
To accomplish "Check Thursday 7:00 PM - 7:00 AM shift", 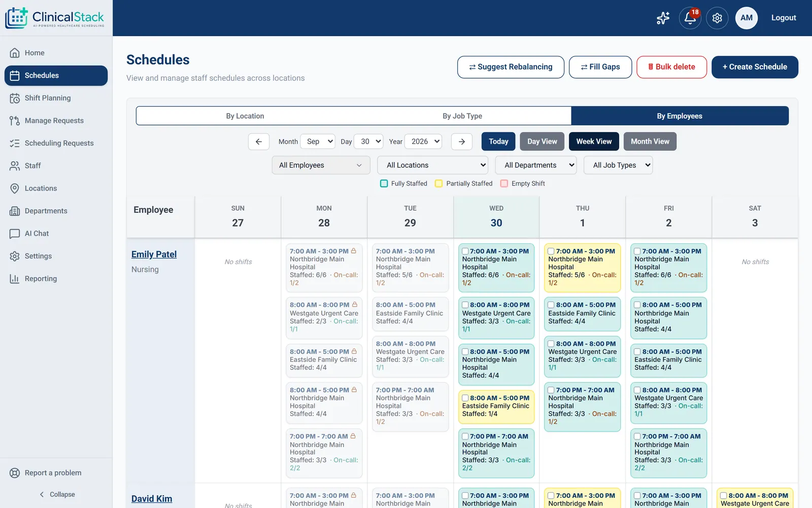I will [551, 391].
